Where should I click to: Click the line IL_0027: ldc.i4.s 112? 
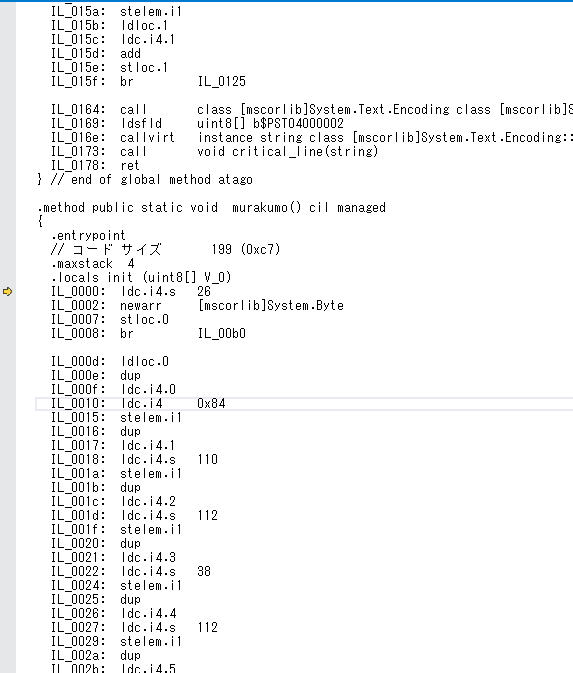point(134,628)
